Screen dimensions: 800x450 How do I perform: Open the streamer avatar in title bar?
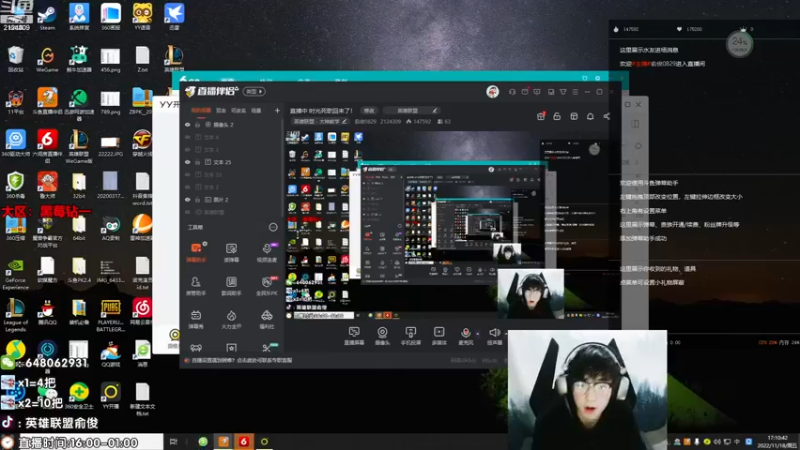click(x=492, y=92)
